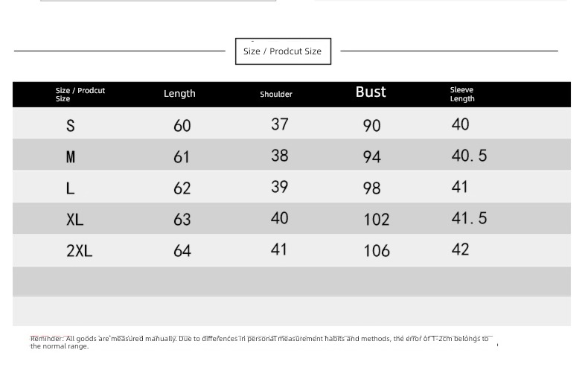Select the size 'L' row label
This screenshot has height=382, width=588.
(x=70, y=188)
